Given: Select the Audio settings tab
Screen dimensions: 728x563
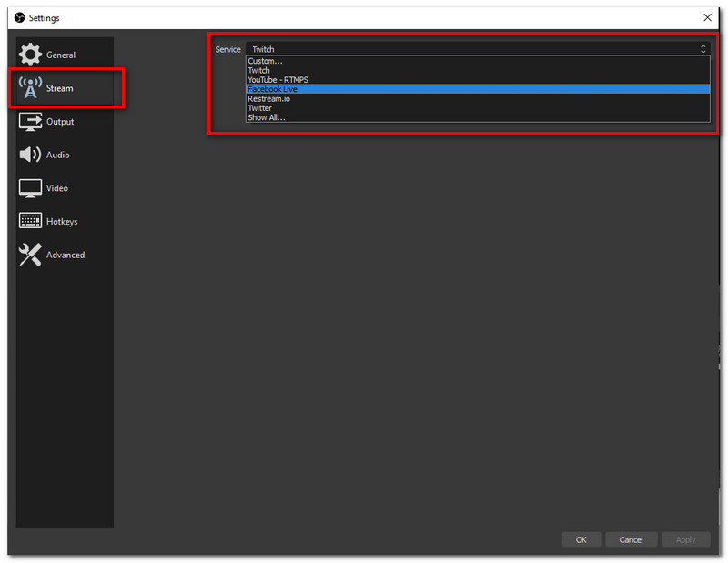Looking at the screenshot, I should [x=65, y=155].
